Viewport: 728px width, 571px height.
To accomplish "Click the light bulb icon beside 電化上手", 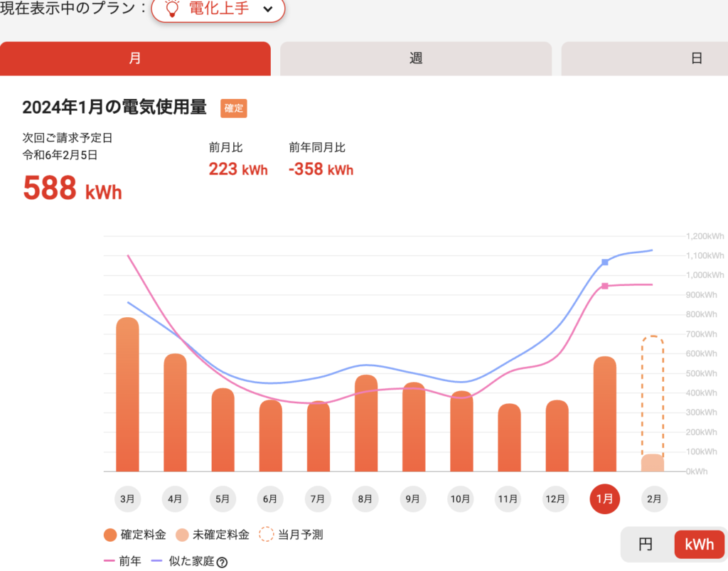I will pyautogui.click(x=171, y=9).
